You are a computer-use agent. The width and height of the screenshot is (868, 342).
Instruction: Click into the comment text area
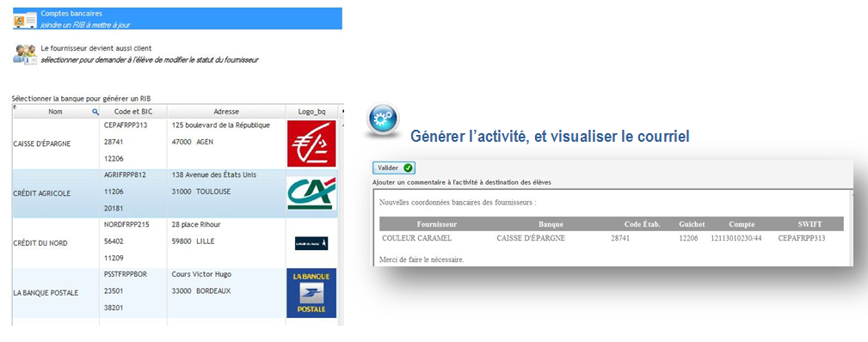(x=611, y=228)
